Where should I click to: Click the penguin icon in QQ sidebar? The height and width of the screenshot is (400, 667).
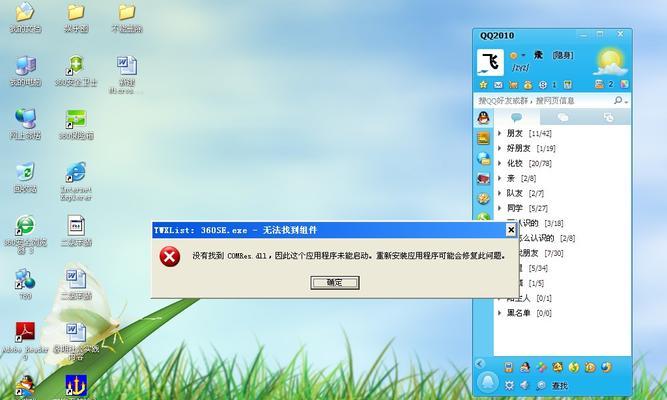483,118
